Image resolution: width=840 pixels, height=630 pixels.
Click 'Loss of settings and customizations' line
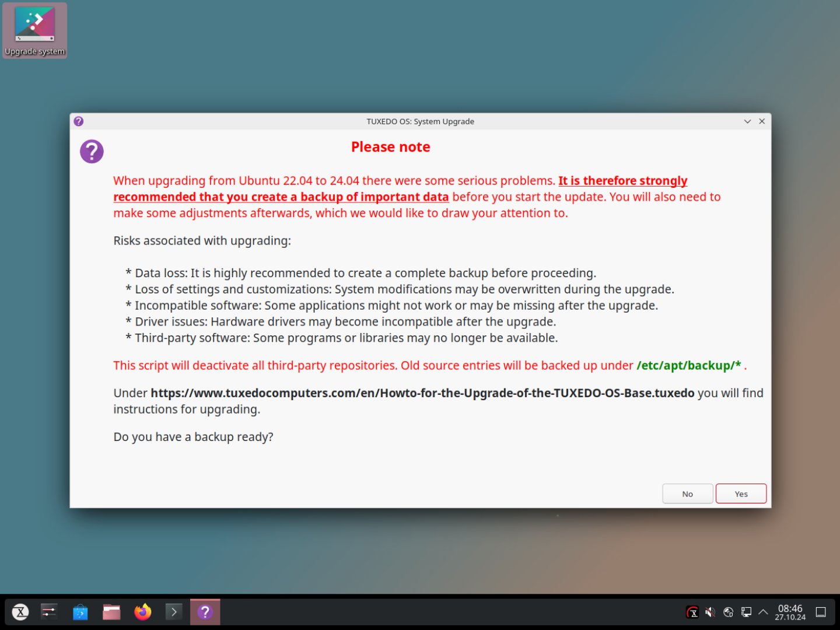400,289
